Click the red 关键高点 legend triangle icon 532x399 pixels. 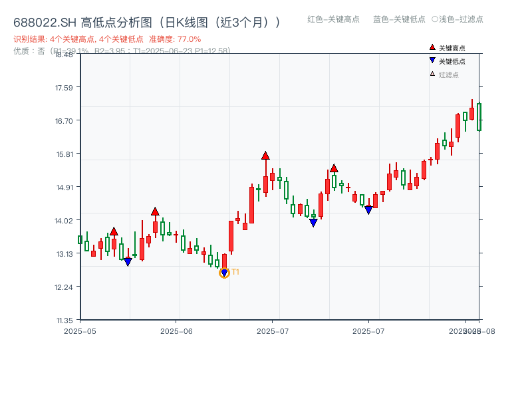431,47
